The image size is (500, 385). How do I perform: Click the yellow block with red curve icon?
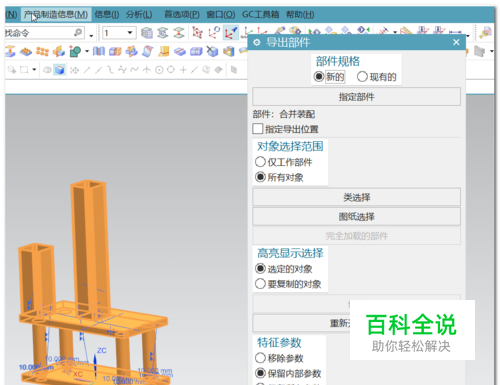(x=163, y=52)
